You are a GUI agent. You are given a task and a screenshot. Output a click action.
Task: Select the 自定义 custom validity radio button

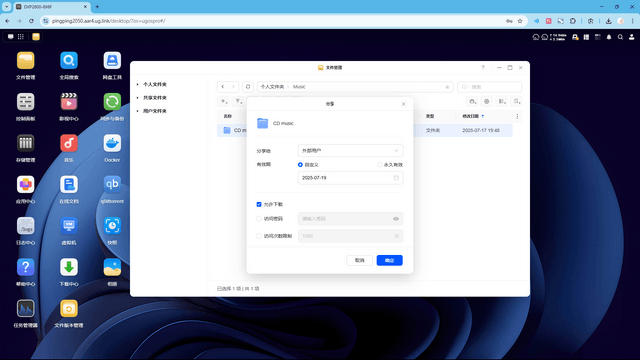point(300,165)
